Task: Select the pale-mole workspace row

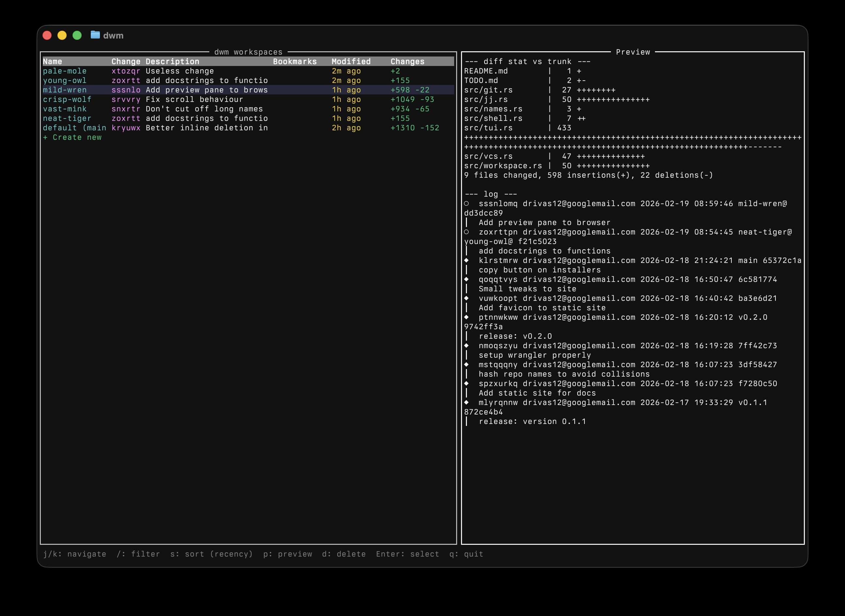Action: click(248, 71)
